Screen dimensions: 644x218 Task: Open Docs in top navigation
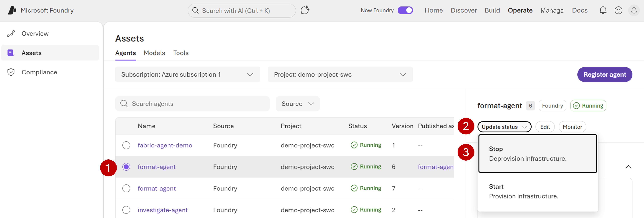[x=579, y=10]
